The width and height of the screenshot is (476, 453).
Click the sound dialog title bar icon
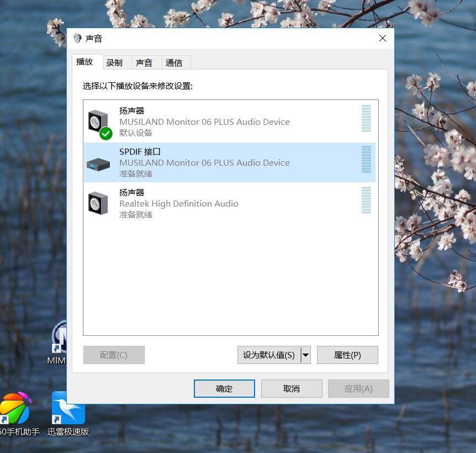tap(77, 39)
